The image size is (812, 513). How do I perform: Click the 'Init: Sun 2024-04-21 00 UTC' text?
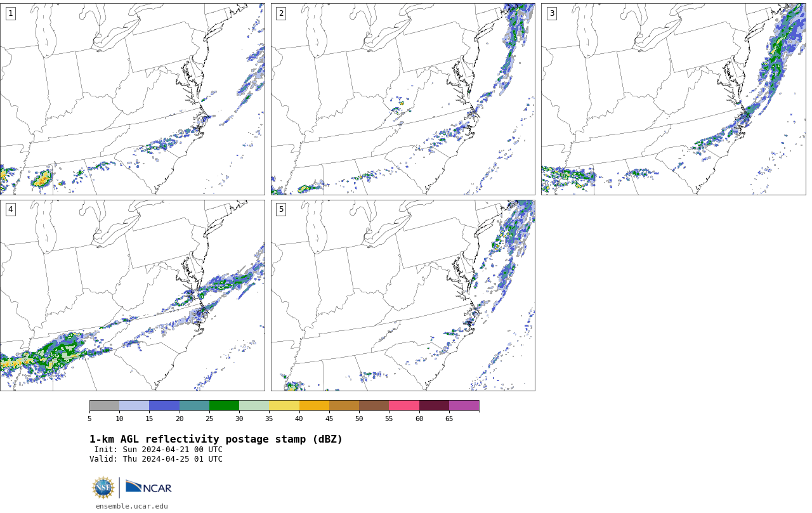pos(159,450)
